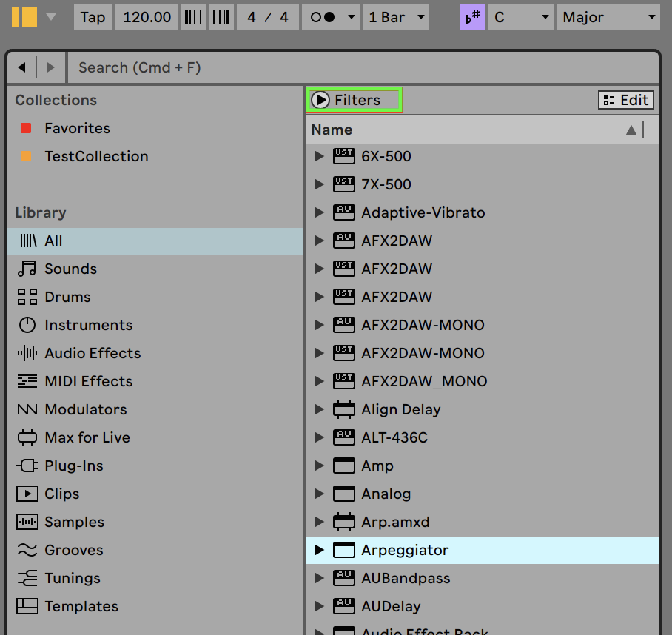Select the Arpeggiator list item text

[405, 550]
